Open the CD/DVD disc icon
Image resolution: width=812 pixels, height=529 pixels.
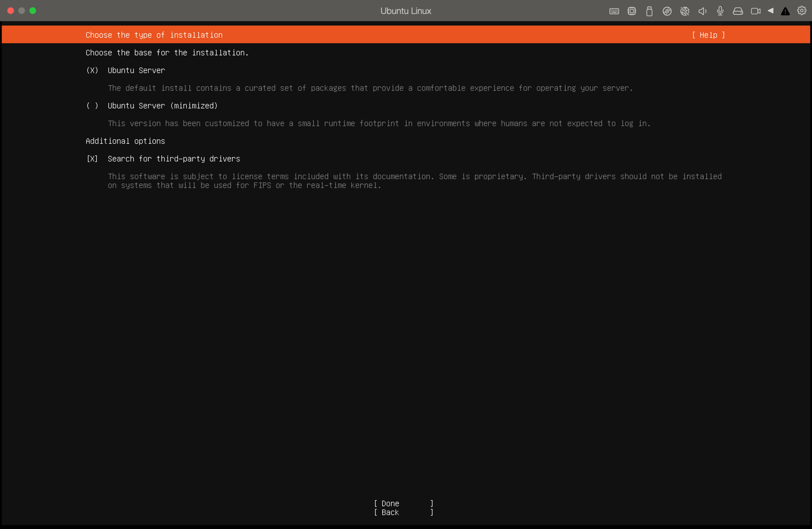point(667,11)
